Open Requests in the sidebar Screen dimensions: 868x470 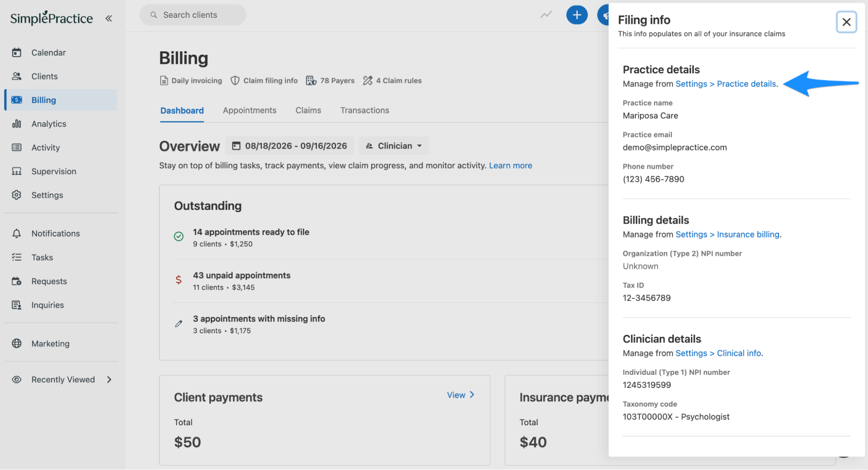click(61, 281)
